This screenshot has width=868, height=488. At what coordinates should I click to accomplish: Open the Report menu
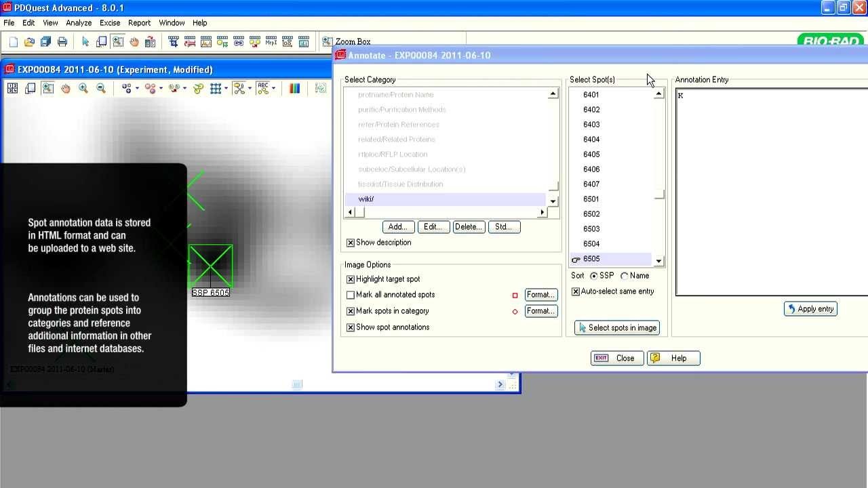click(x=140, y=22)
